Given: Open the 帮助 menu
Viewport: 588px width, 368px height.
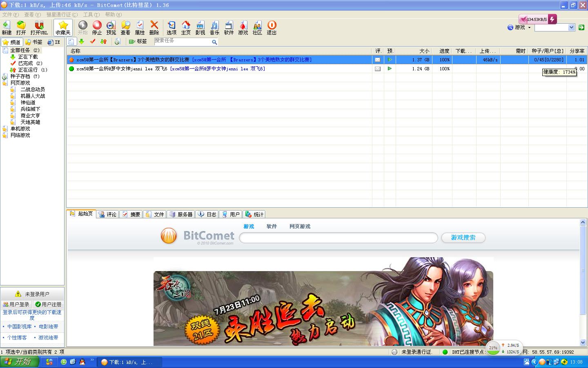Looking at the screenshot, I should [x=113, y=14].
